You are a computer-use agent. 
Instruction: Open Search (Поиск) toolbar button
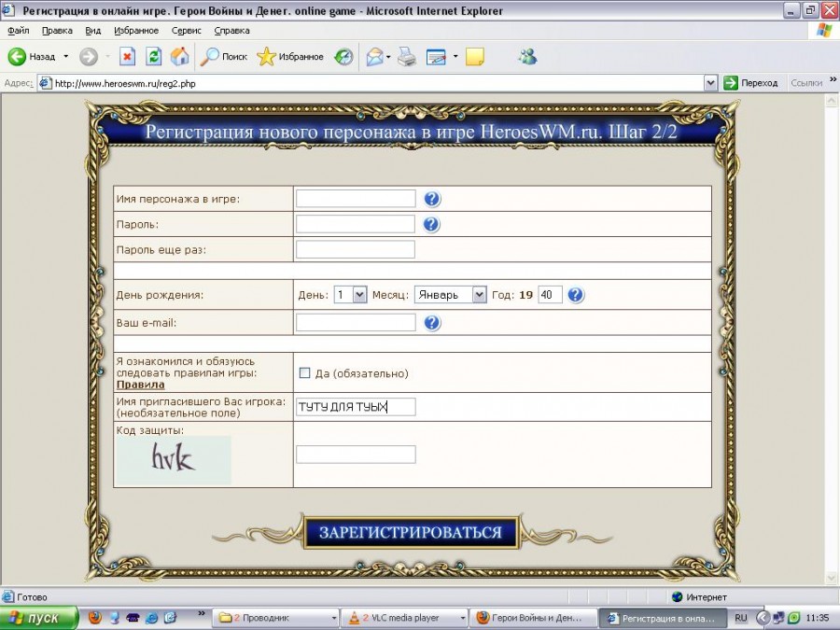click(x=224, y=56)
